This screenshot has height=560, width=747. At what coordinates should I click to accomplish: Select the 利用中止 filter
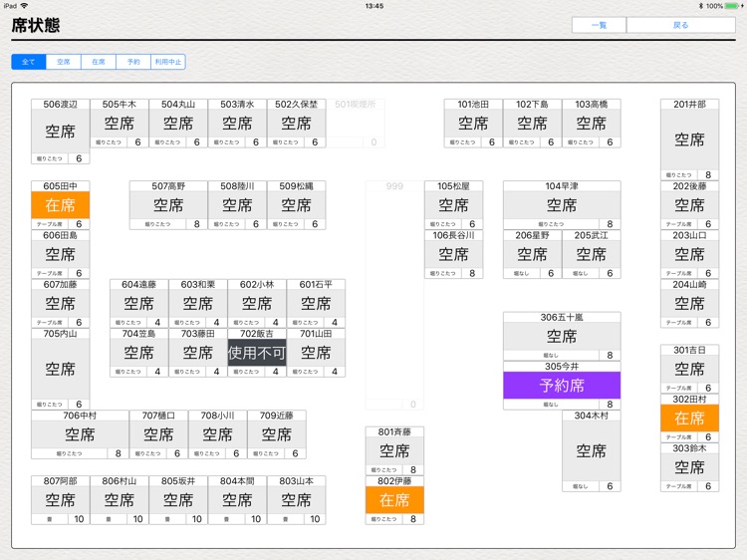(x=167, y=62)
